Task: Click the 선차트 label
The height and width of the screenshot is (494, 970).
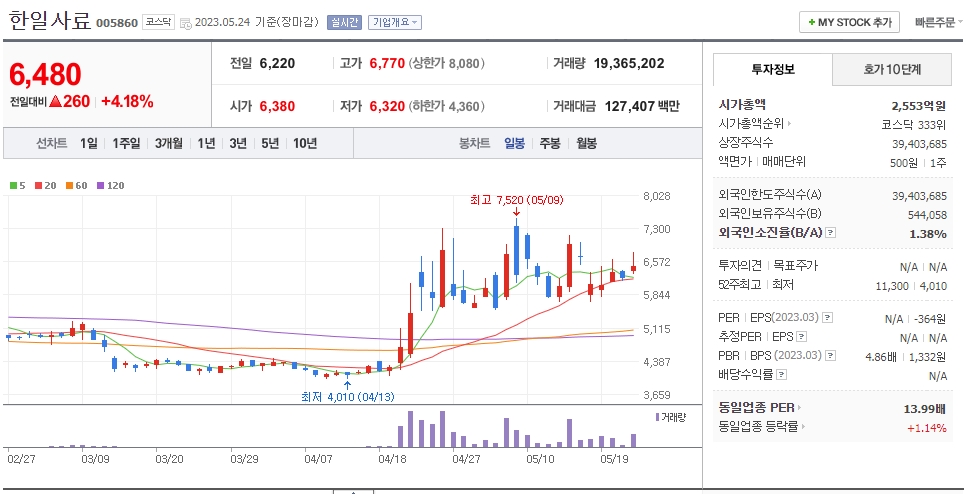Action: click(51, 143)
